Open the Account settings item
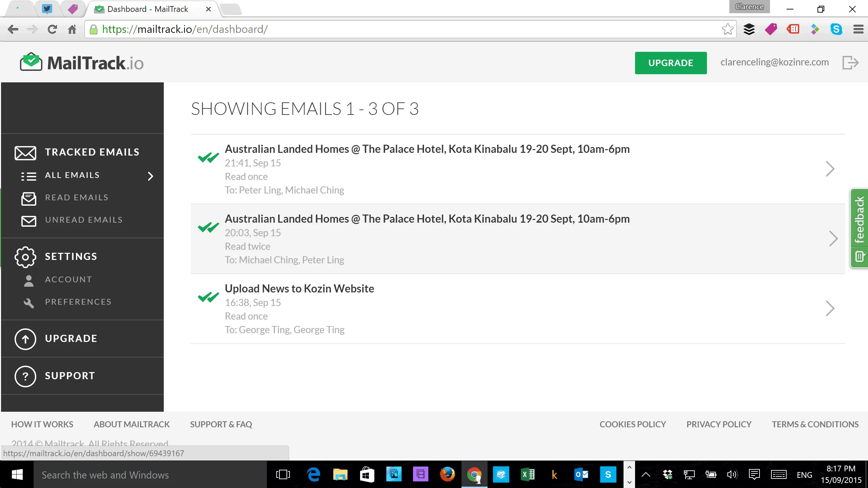Viewport: 868px width, 488px height. point(68,280)
